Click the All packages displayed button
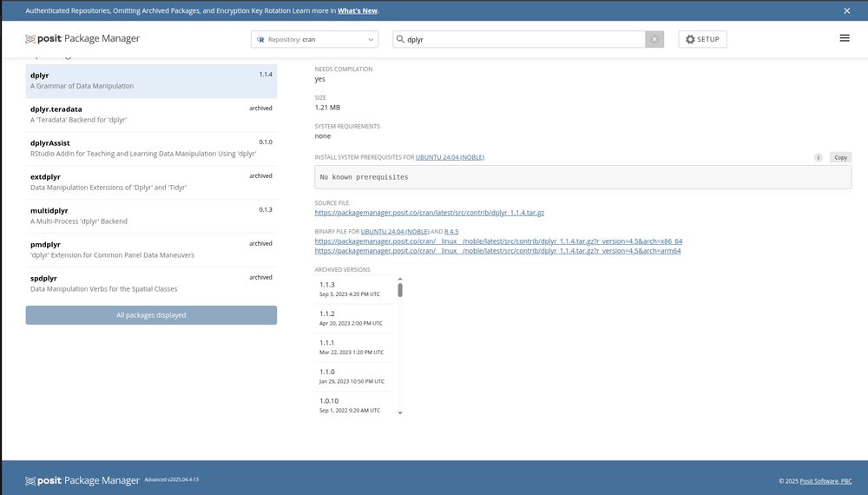 click(x=151, y=315)
